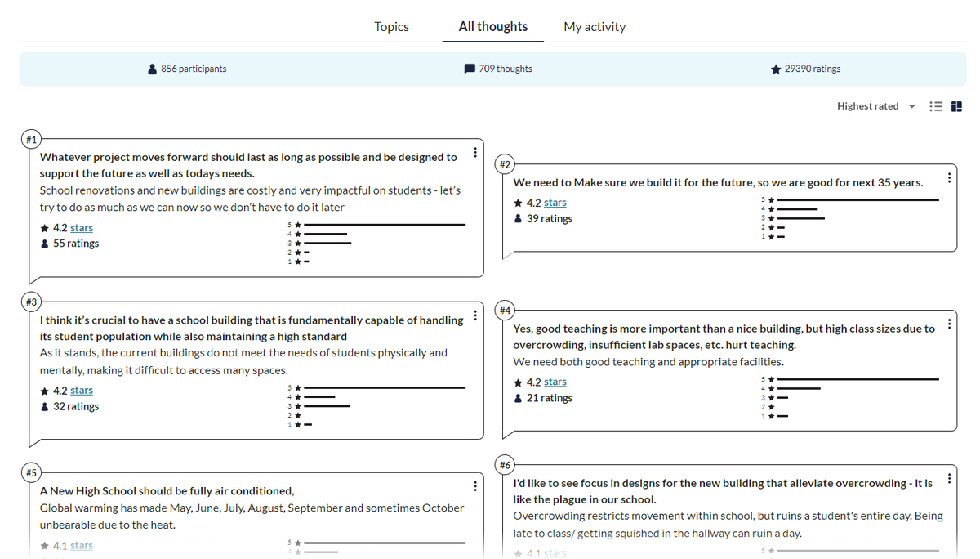Click the rating distribution chart on thought #2
Screen dimensions: 980x559
849,218
